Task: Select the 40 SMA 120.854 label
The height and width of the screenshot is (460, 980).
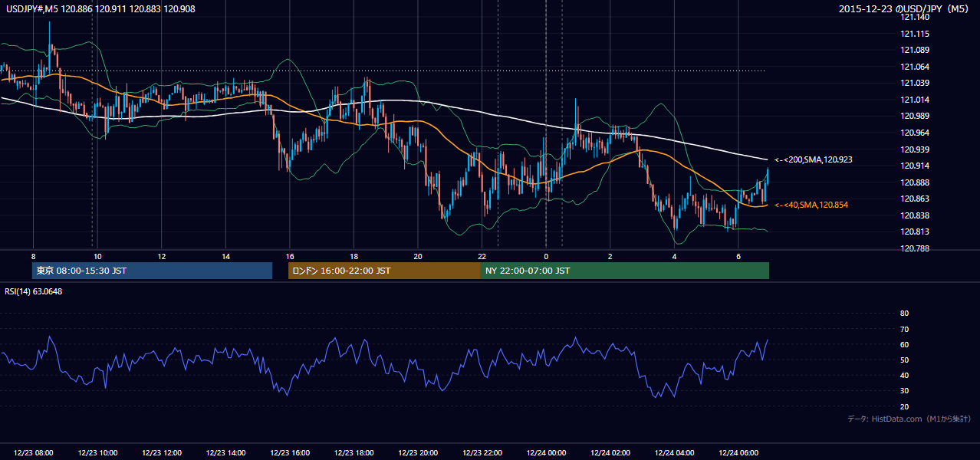Action: 811,205
